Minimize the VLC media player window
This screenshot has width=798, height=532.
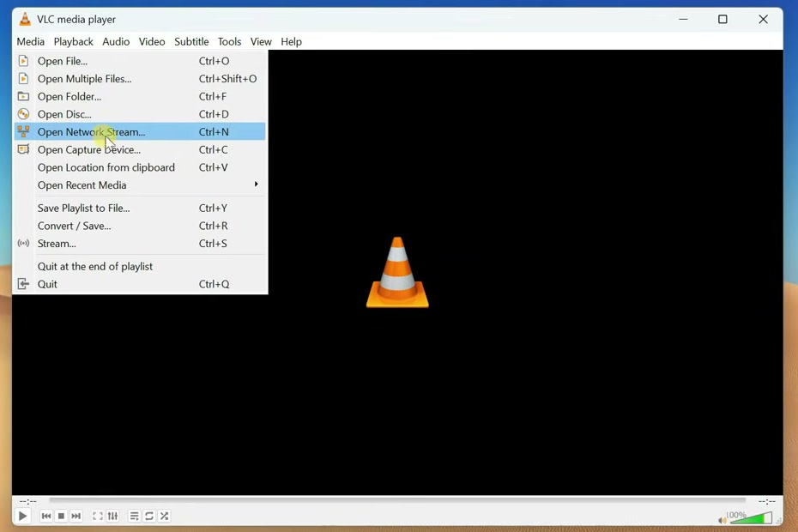[x=684, y=20]
